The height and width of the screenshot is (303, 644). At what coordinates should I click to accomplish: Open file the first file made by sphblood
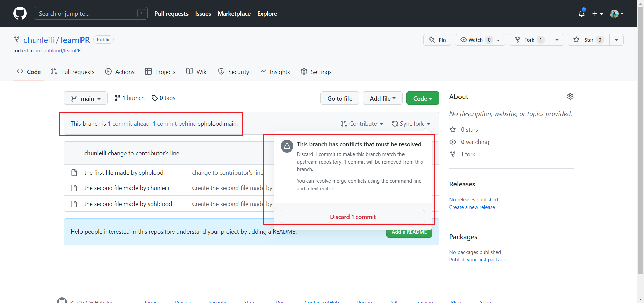tap(124, 173)
